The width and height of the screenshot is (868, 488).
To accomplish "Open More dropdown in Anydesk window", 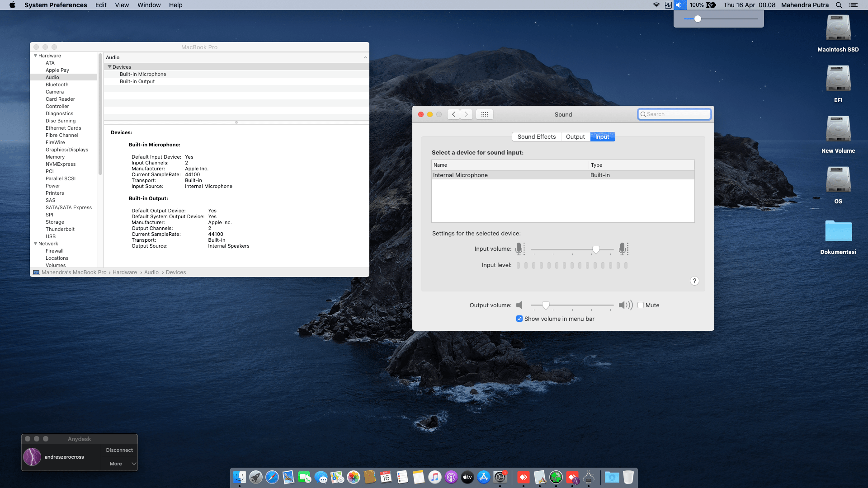I will [x=119, y=464].
